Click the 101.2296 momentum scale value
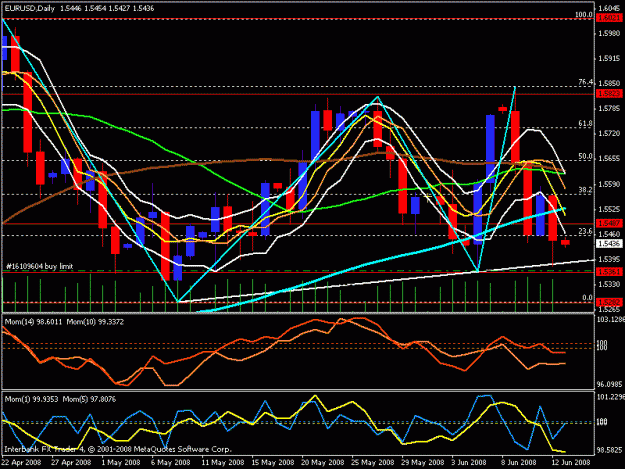Image resolution: width=625 pixels, height=469 pixels. pos(610,397)
